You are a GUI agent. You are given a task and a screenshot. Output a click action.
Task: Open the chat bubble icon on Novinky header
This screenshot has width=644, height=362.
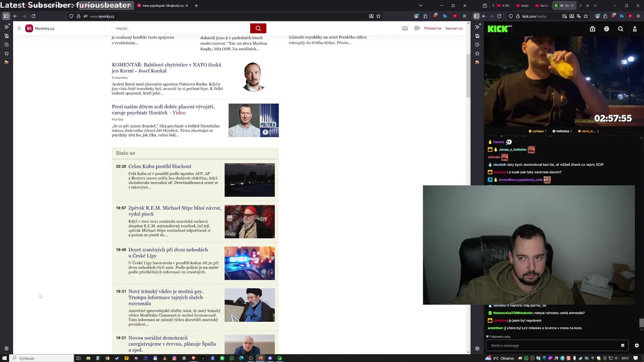click(x=417, y=28)
